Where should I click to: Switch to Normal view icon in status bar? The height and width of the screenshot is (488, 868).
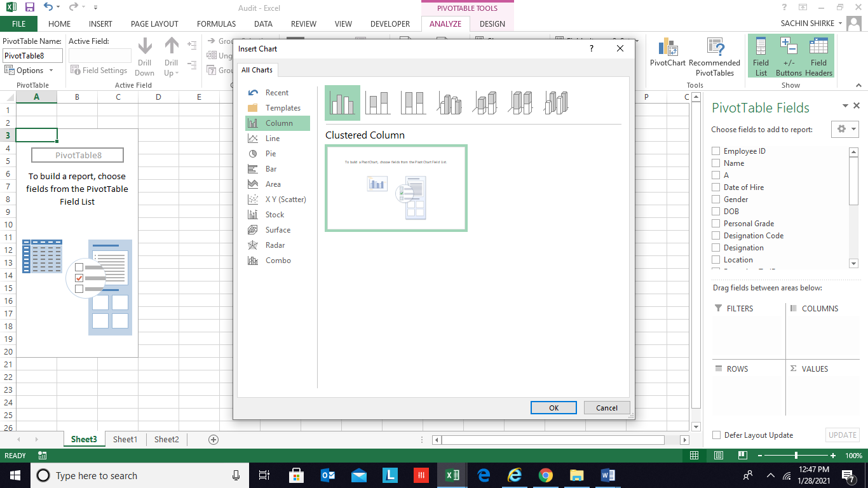(695, 456)
